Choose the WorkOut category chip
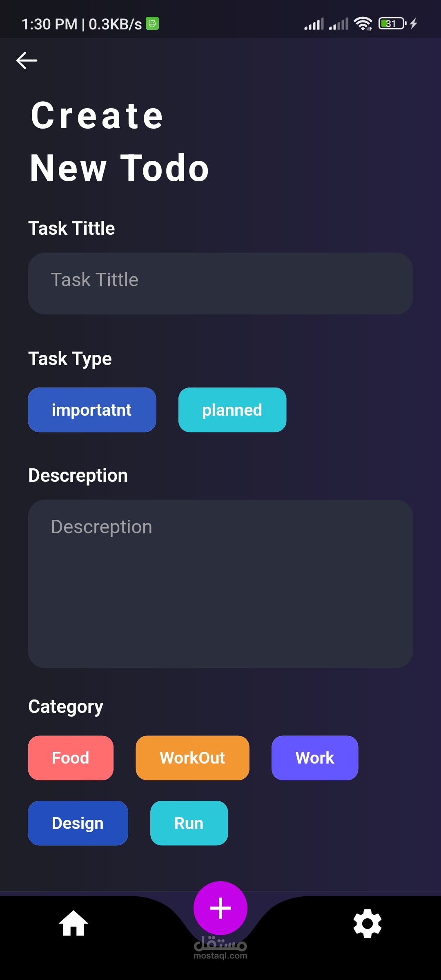Screen dimensions: 441x980 (192, 758)
